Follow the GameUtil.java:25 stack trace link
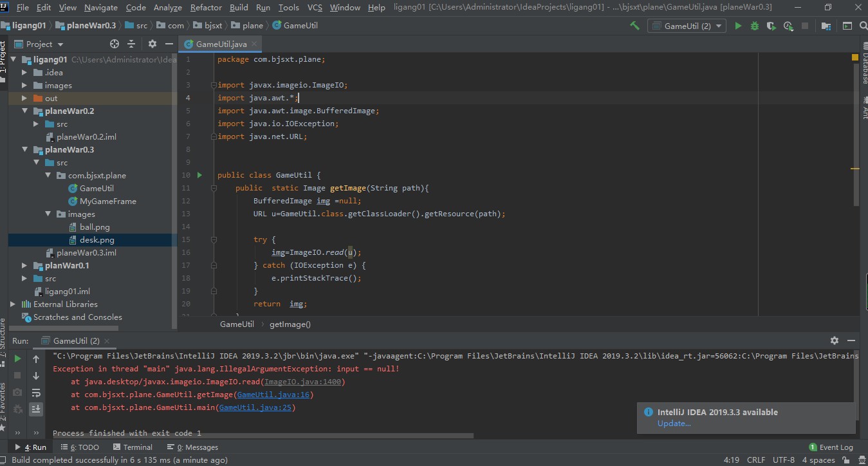The width and height of the screenshot is (868, 466). coord(256,407)
